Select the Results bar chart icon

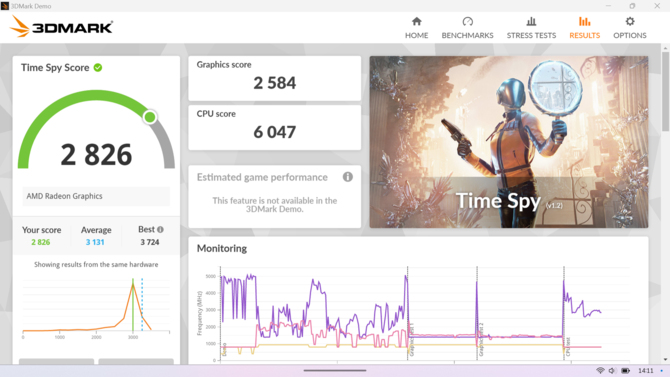[x=585, y=21]
